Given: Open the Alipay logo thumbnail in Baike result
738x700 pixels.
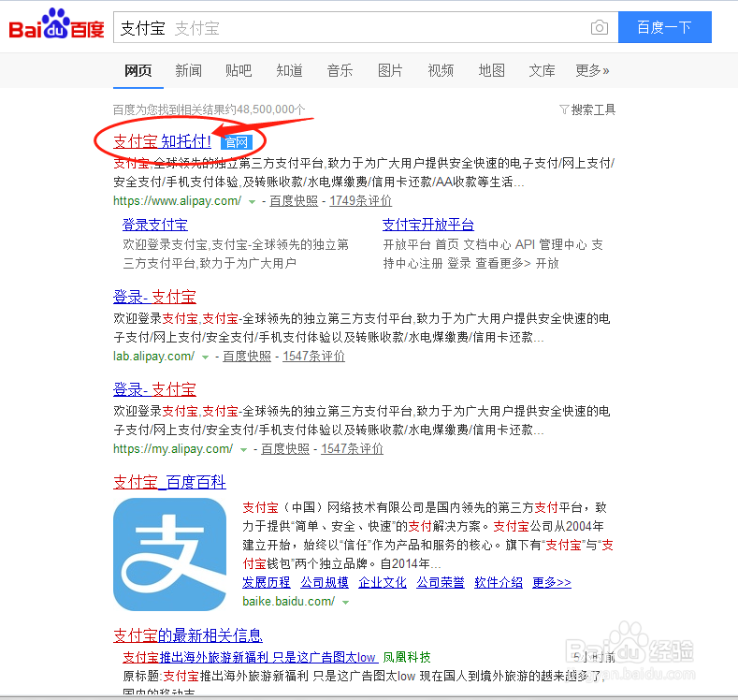Looking at the screenshot, I should pos(170,555).
